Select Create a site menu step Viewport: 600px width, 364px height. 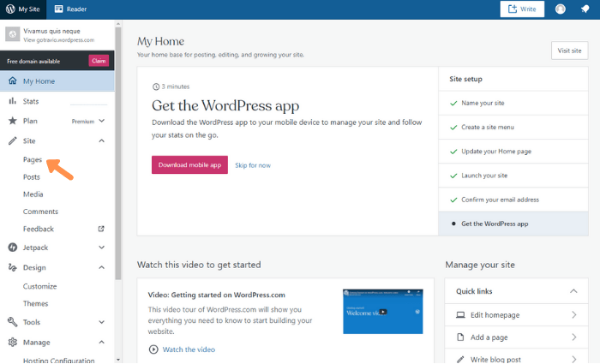point(513,127)
